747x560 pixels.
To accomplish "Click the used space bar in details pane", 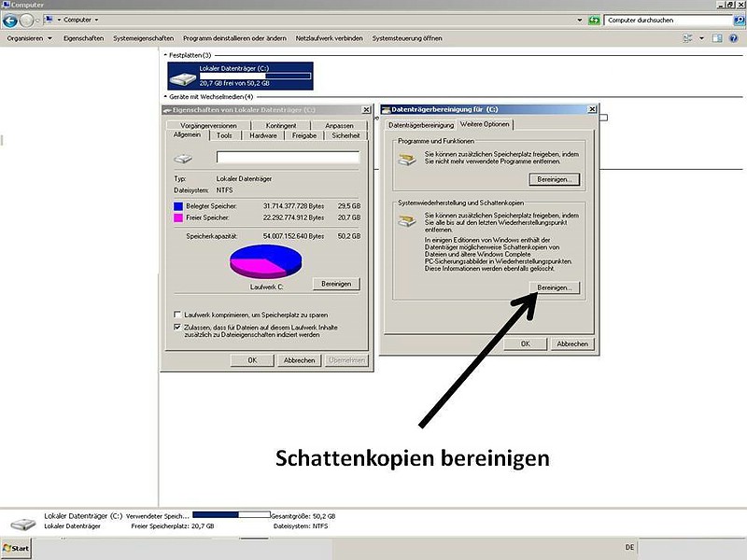I will [232, 515].
